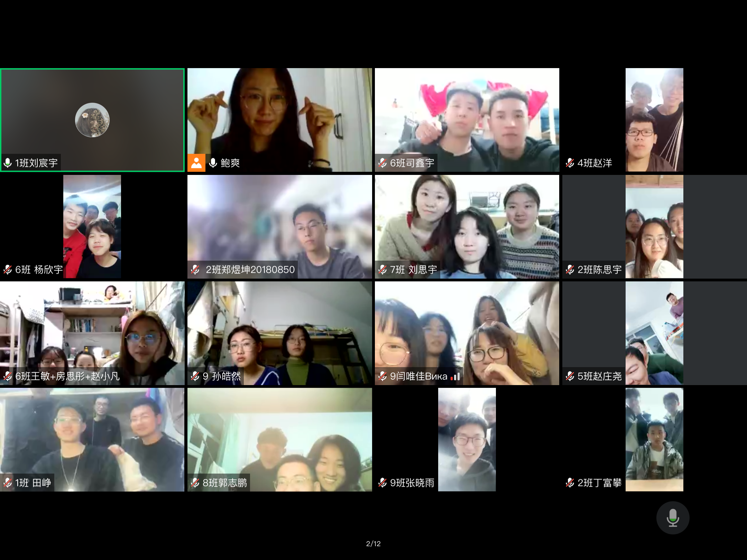Click the microphone icon next to 鲍爽
747x560 pixels.
213,163
